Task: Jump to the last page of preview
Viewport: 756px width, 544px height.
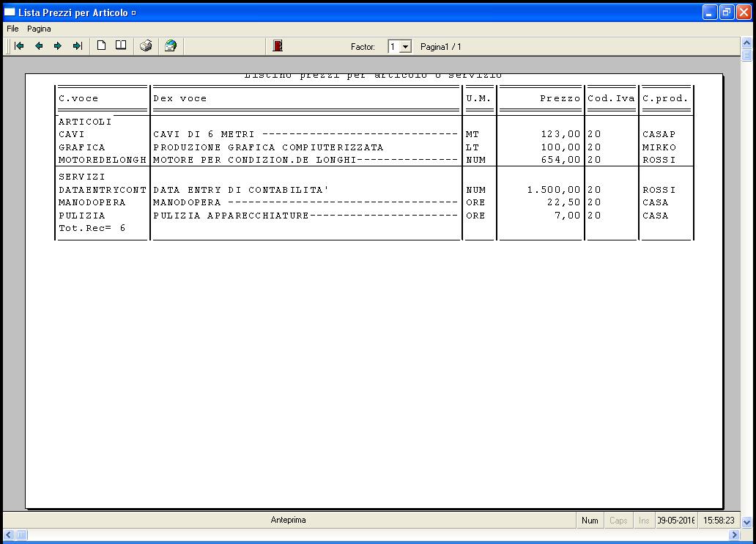Action: [x=77, y=46]
